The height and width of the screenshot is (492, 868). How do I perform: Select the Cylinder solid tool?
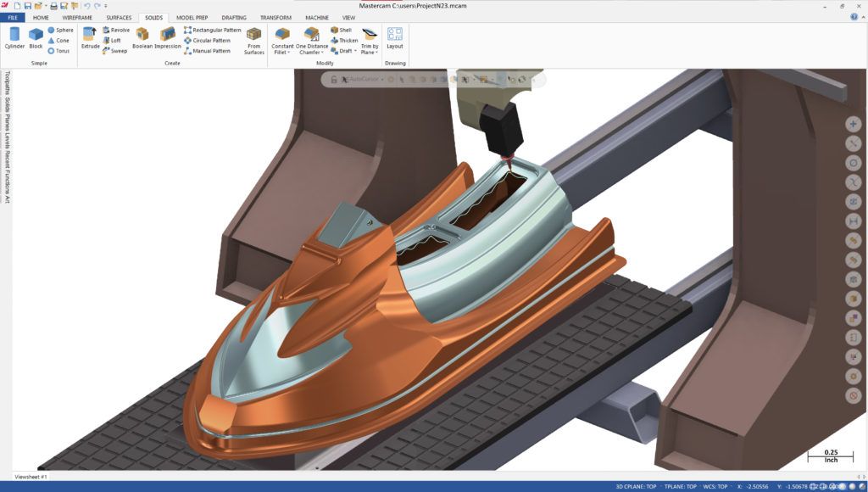(14, 36)
